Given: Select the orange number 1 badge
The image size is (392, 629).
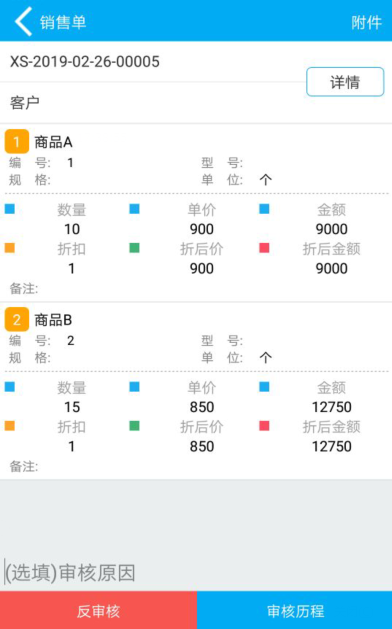Looking at the screenshot, I should click(x=17, y=142).
